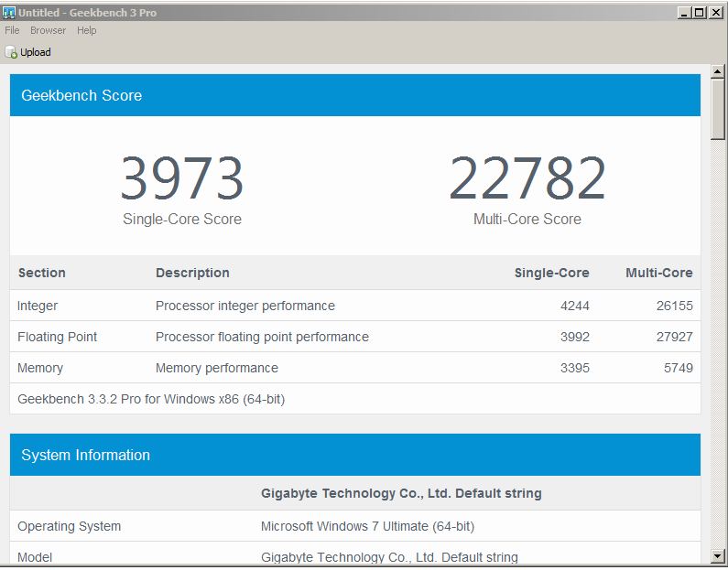
Task: Click Integer multi-core value 26155
Action: 675,307
